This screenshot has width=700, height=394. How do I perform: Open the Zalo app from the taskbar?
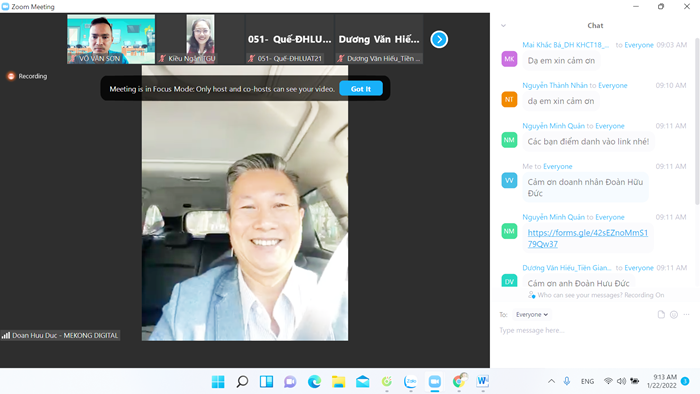pos(410,382)
